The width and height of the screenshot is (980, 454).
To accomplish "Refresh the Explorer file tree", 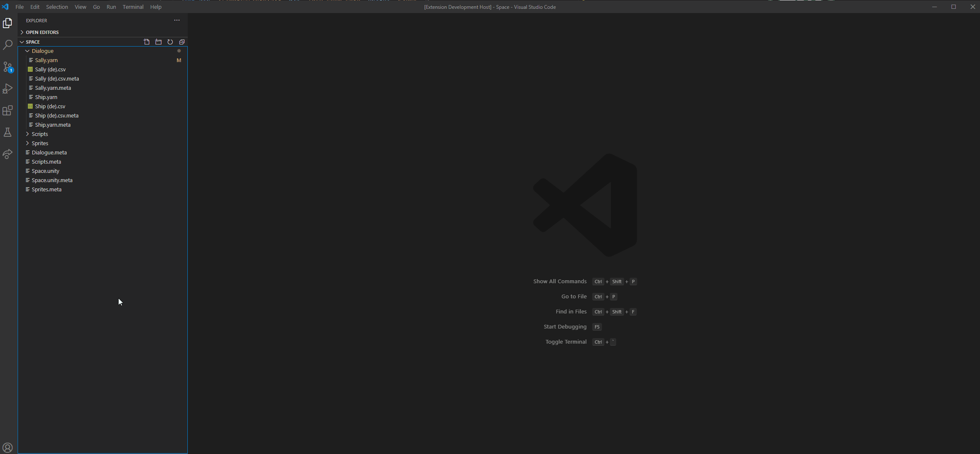I will [170, 42].
